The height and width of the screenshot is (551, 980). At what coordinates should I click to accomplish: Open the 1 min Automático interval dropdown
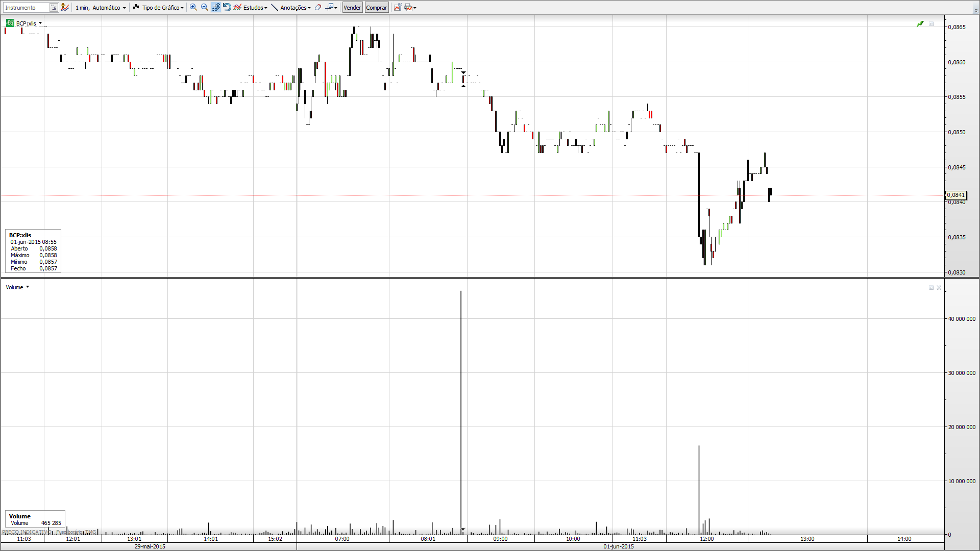[x=101, y=7]
